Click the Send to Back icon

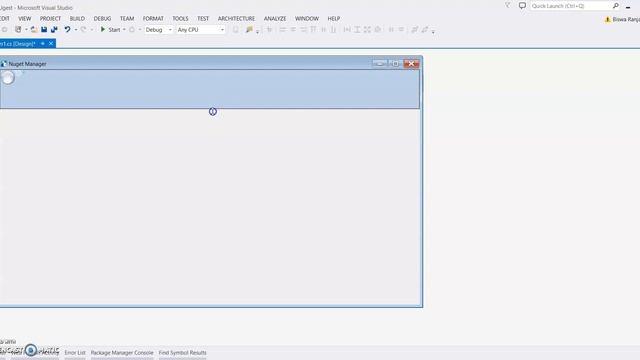[425, 29]
